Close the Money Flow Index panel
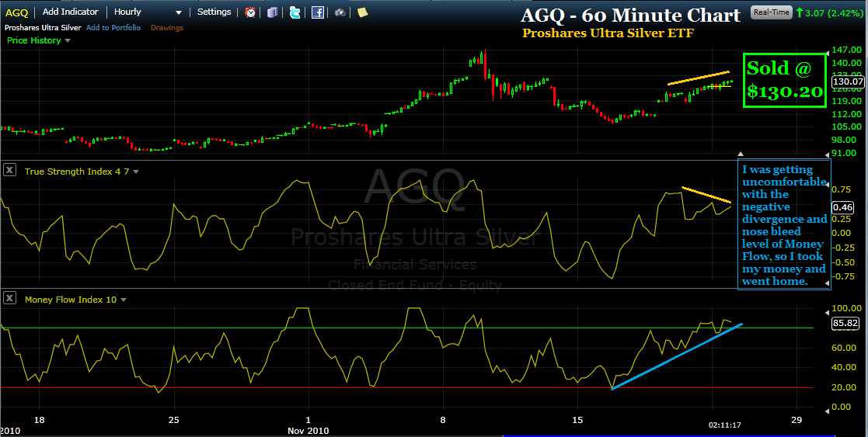This screenshot has height=437, width=868. 9,298
